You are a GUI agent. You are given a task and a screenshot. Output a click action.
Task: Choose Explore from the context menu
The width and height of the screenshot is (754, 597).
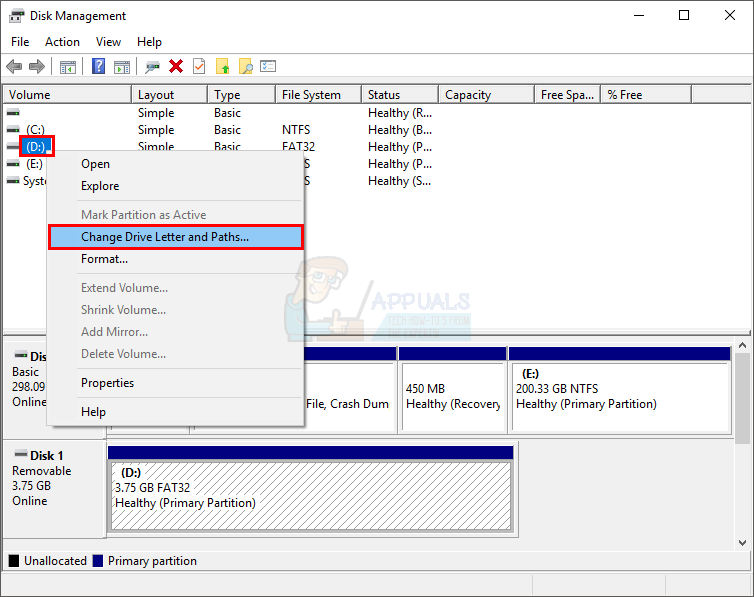pos(176,186)
